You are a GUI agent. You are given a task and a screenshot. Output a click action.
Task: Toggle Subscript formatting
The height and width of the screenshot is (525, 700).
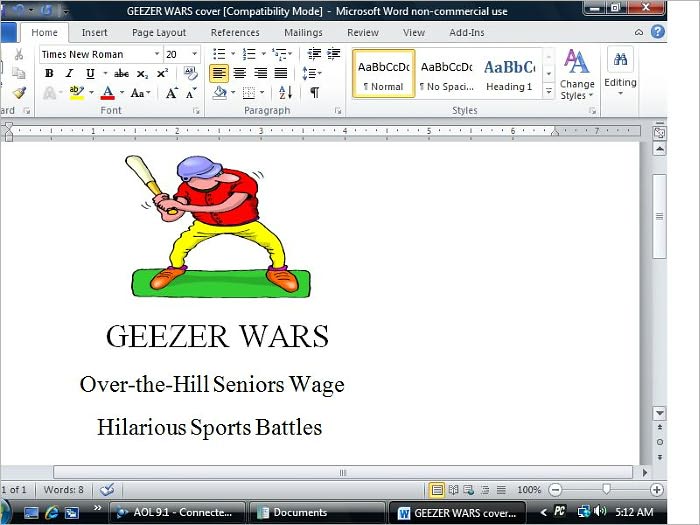(142, 73)
